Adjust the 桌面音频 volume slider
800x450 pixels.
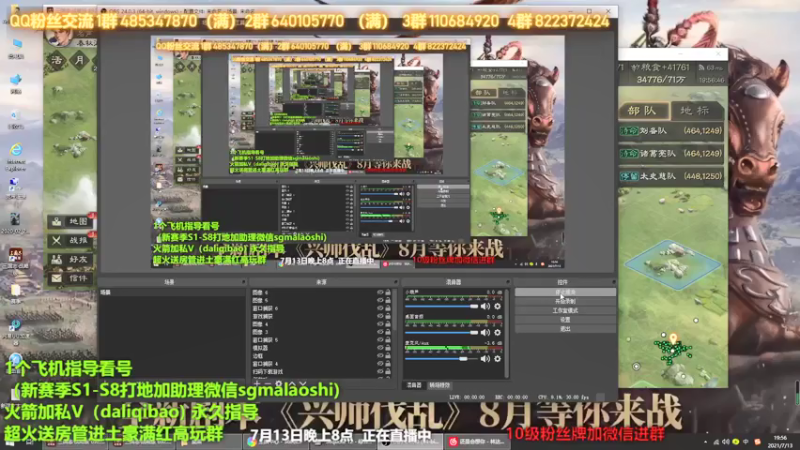pos(441,333)
